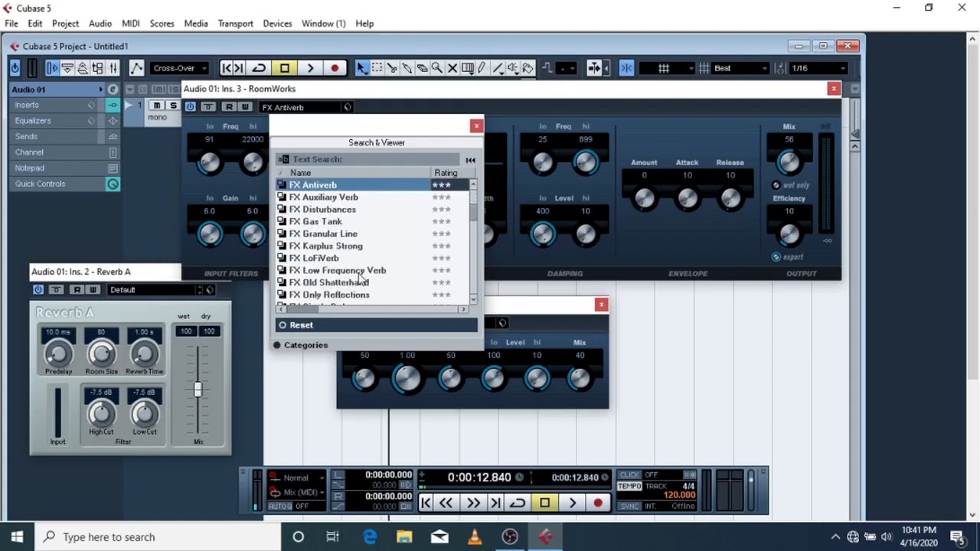
Task: Select the Object Selection arrow tool
Action: click(361, 68)
